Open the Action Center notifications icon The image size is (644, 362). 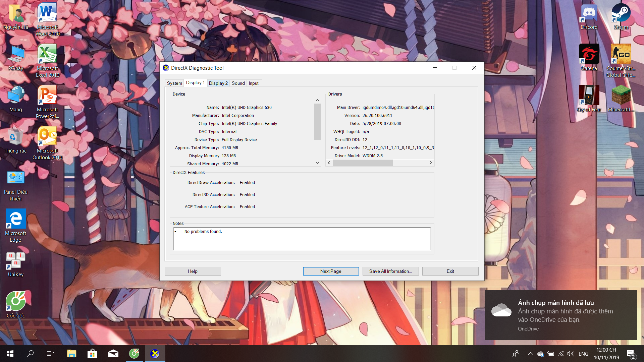(631, 354)
